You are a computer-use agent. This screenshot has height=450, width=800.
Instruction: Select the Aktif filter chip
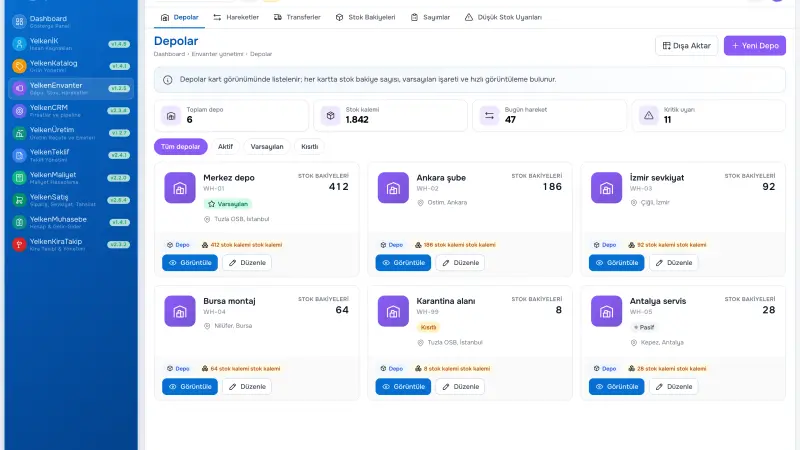(225, 146)
